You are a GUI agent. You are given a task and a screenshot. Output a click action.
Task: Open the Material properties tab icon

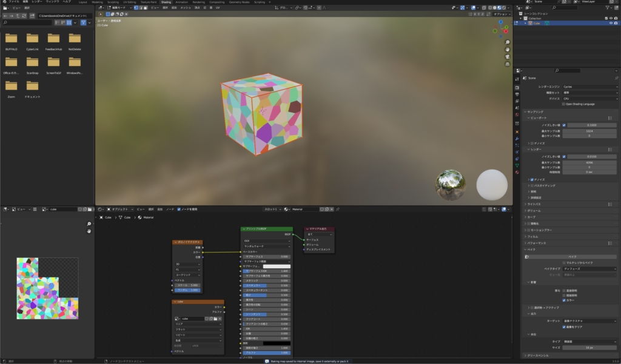517,172
